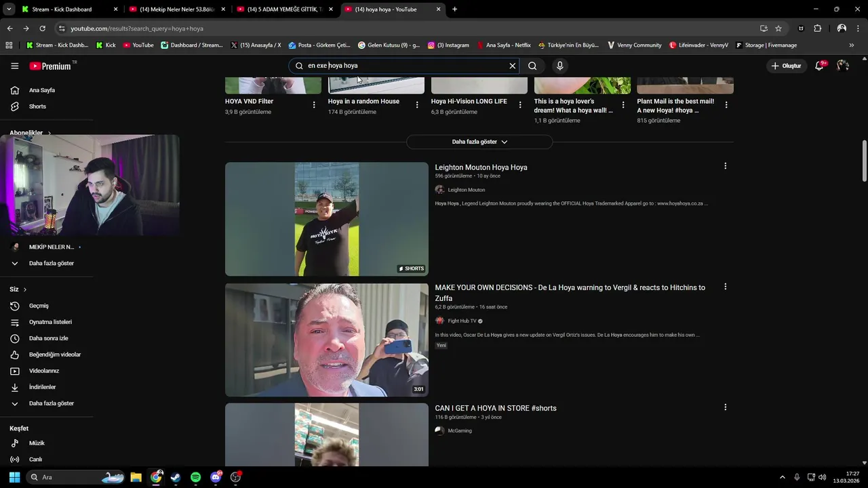Expand the Siz section chevron
Image resolution: width=868 pixels, height=488 pixels.
(25, 289)
